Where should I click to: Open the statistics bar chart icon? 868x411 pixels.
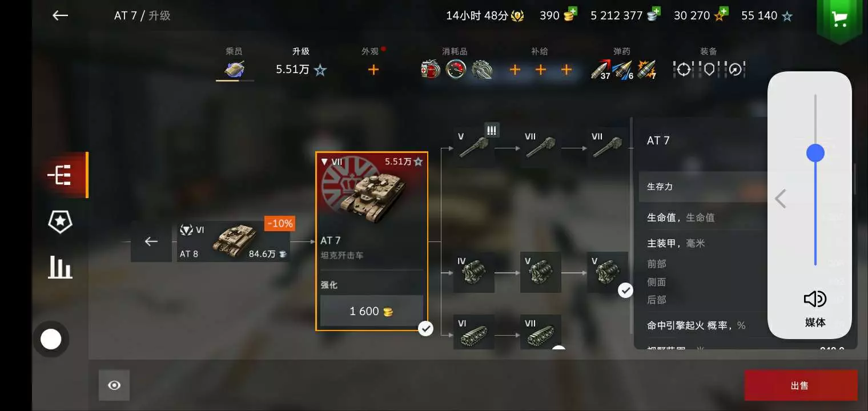[x=60, y=267]
